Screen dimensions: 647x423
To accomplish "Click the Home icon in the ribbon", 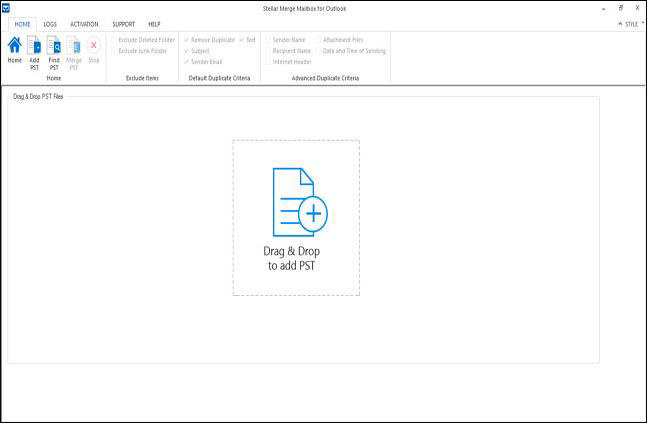I will (x=14, y=50).
